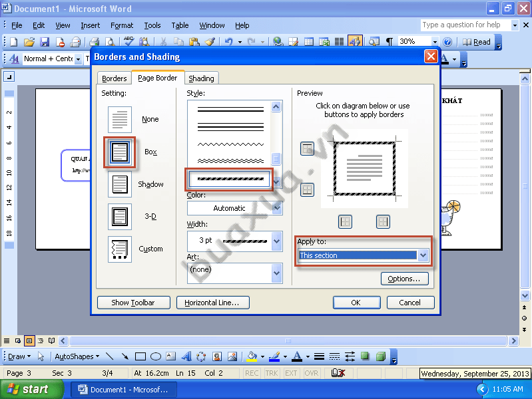Click the Insert Picture icon on Drawing toolbar

point(232,356)
